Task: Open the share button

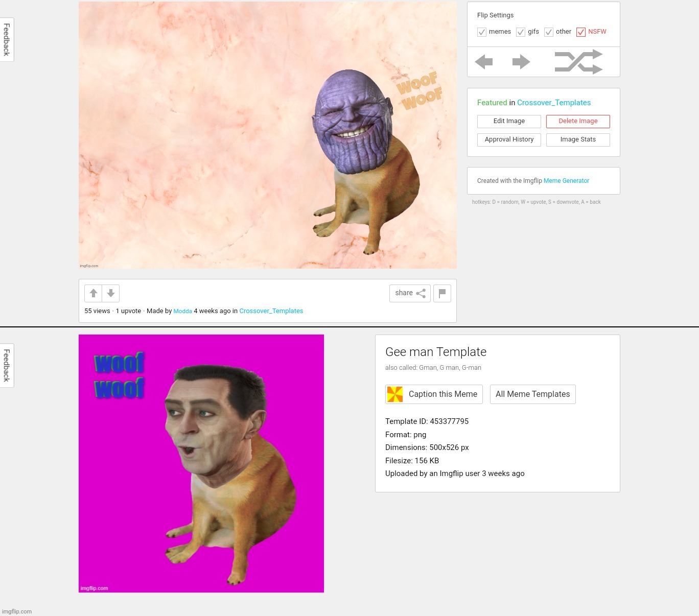Action: (410, 293)
